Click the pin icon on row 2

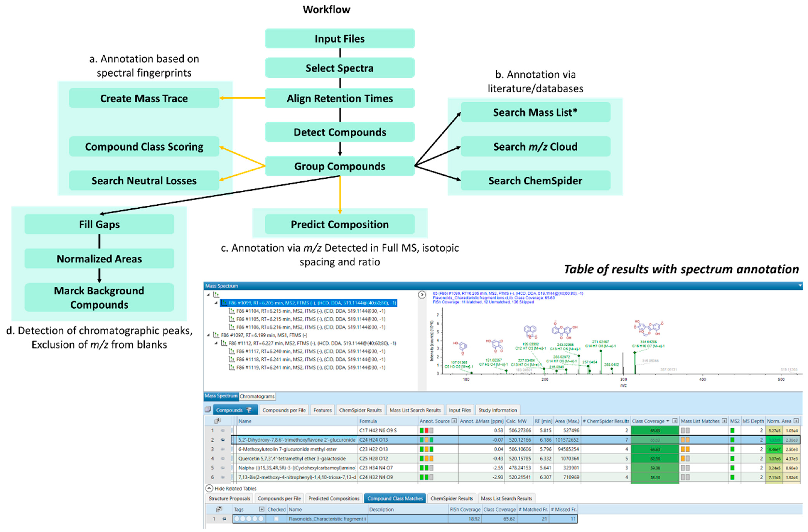pyautogui.click(x=223, y=440)
